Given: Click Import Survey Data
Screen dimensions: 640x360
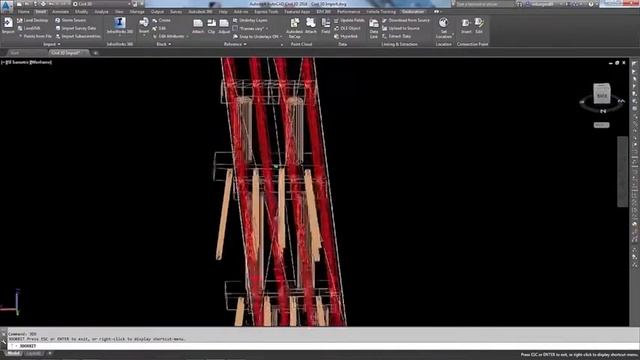Looking at the screenshot, I should 76,28.
